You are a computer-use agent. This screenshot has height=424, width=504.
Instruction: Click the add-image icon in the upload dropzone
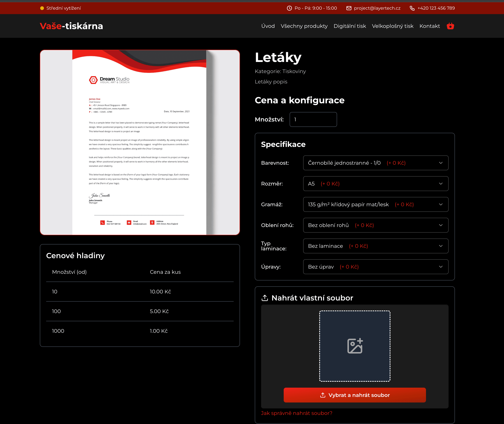tap(355, 346)
